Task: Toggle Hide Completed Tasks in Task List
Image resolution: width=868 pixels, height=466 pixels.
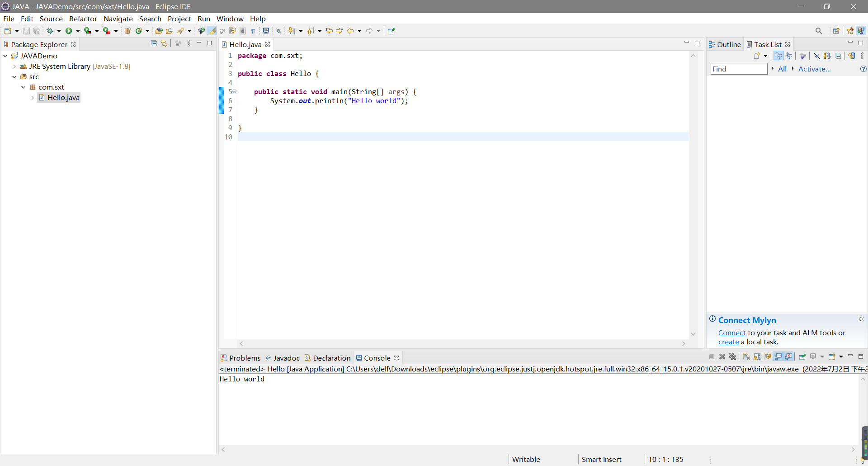Action: (817, 56)
